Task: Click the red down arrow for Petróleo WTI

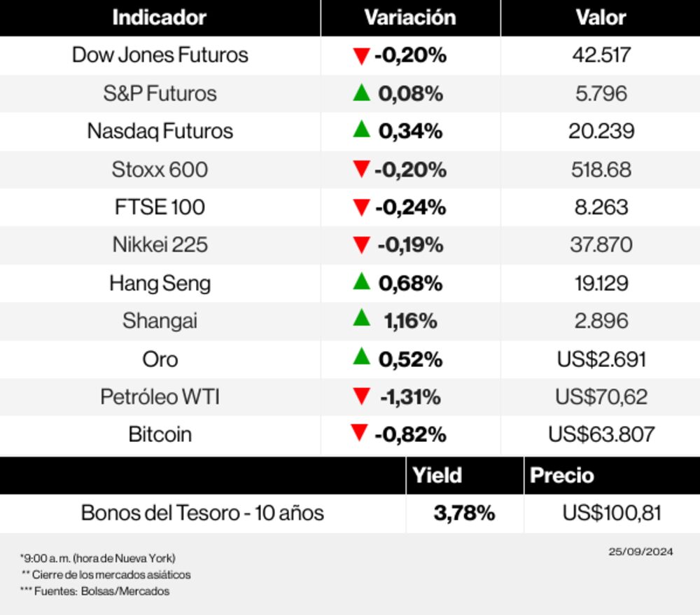Action: point(361,397)
